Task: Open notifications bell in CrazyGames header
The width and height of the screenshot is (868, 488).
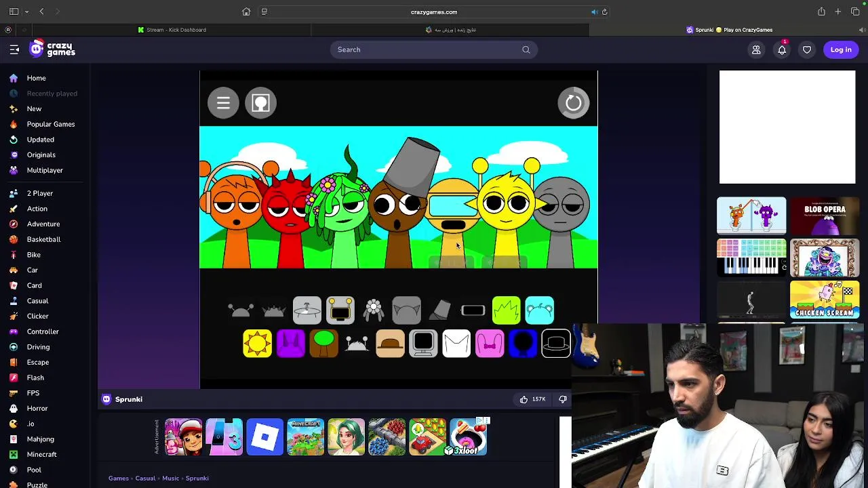Action: [782, 49]
